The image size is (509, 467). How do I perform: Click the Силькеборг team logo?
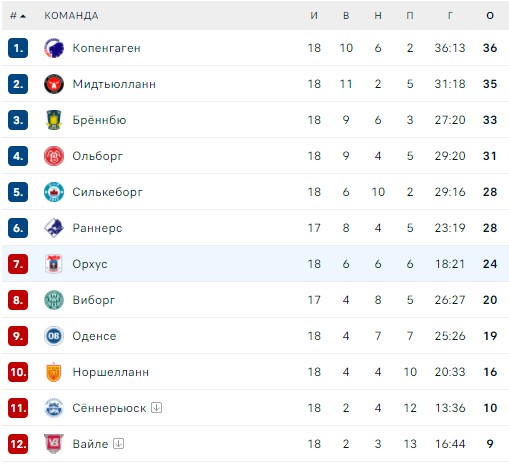(x=54, y=192)
